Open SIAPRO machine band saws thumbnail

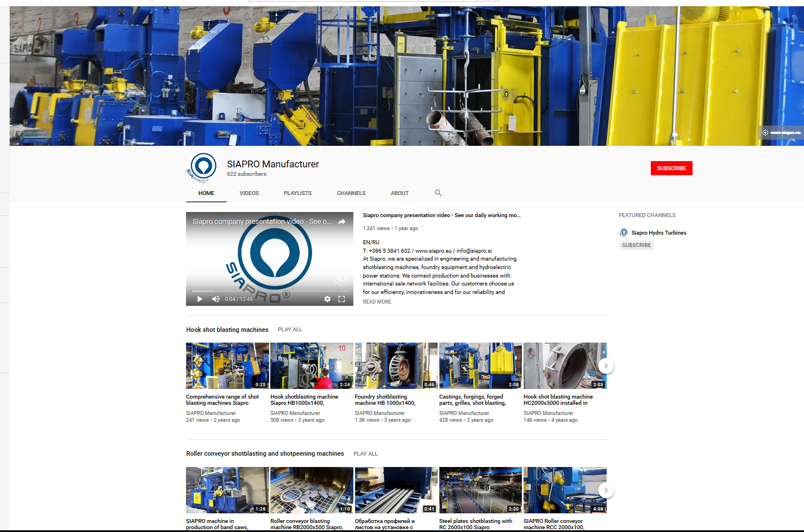pos(227,490)
